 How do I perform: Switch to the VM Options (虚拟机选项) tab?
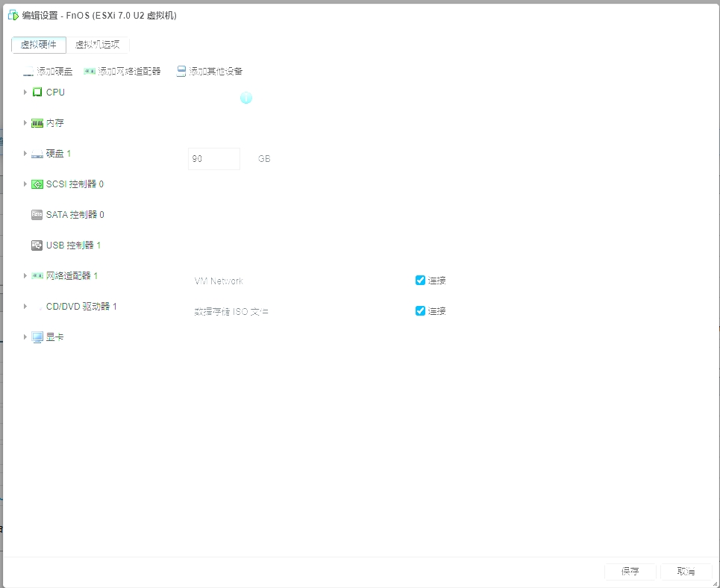pos(97,45)
